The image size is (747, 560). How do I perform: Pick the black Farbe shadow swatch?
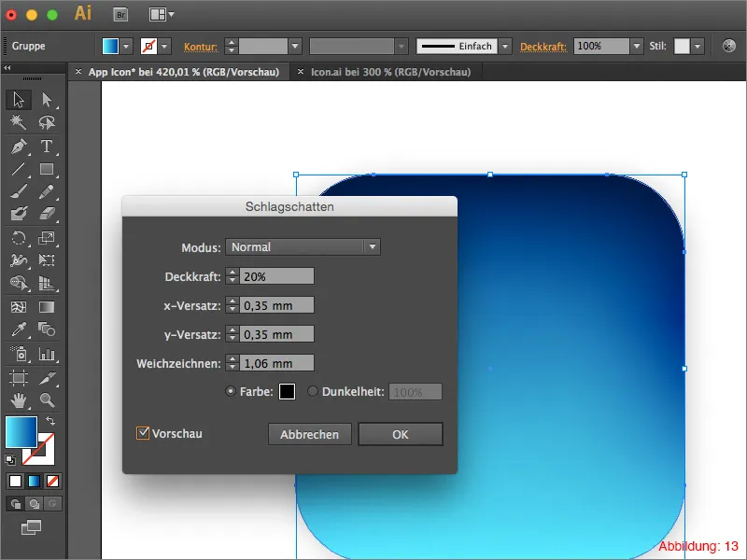(287, 392)
